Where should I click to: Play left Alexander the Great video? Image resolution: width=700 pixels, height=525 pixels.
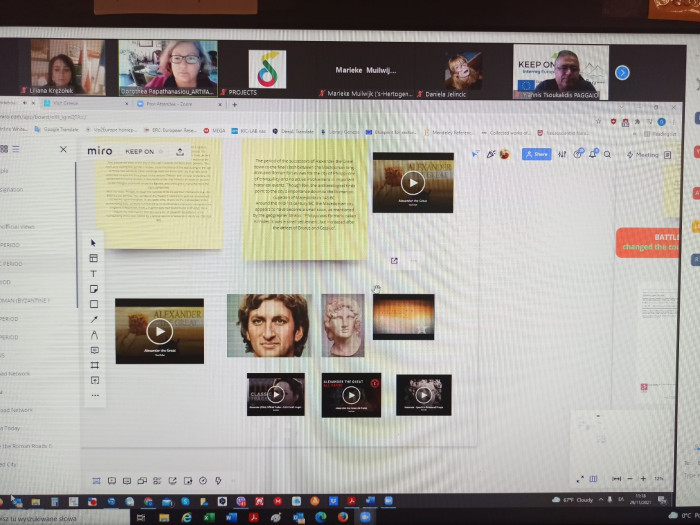159,331
